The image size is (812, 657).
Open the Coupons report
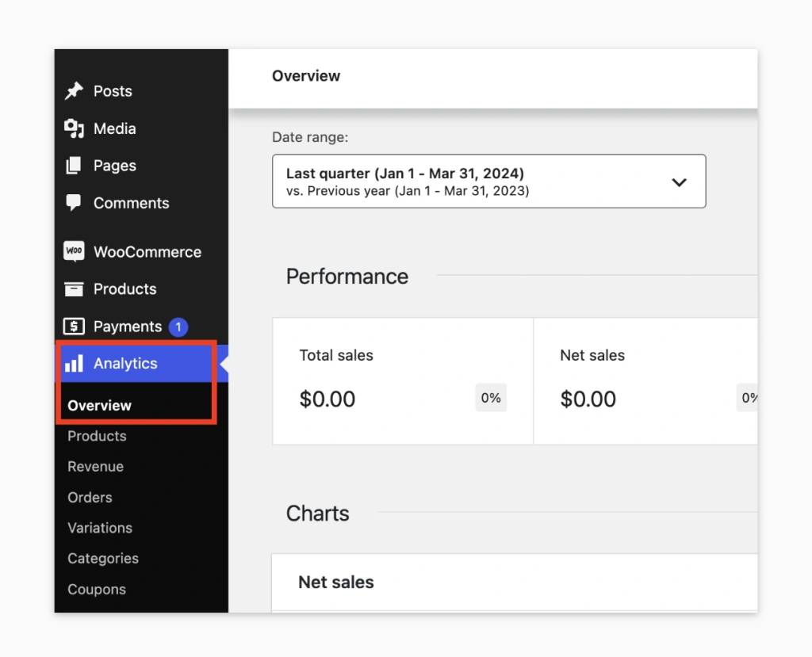(x=97, y=590)
